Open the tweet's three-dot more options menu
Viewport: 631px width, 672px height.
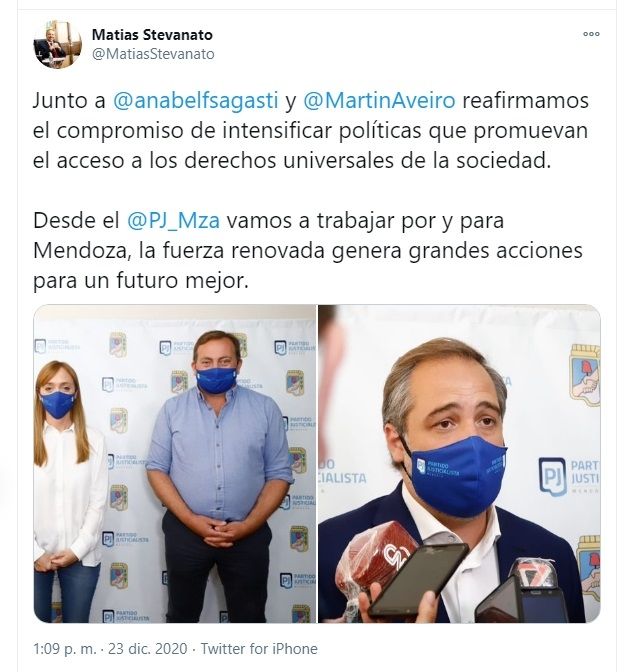(x=591, y=34)
